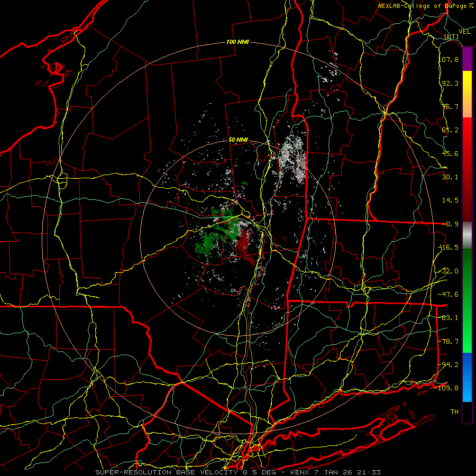
Task: Click the -16.5 velocity scale value
Action: coord(449,248)
